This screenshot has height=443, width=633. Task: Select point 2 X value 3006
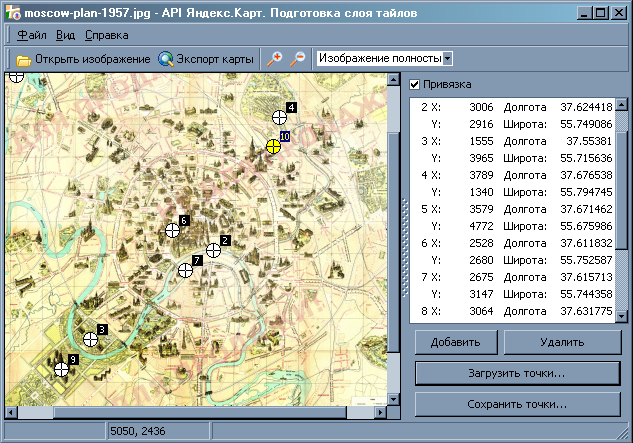coord(481,107)
